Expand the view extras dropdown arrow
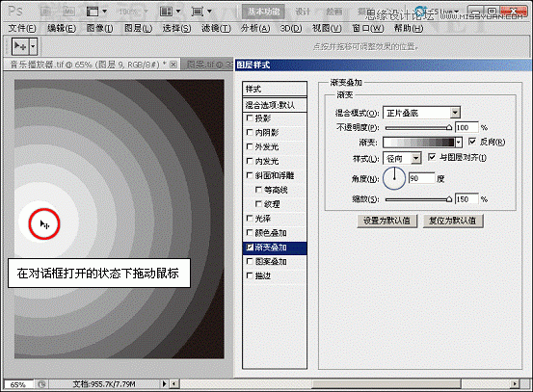Screen dimensions: 533x392 tap(105, 12)
